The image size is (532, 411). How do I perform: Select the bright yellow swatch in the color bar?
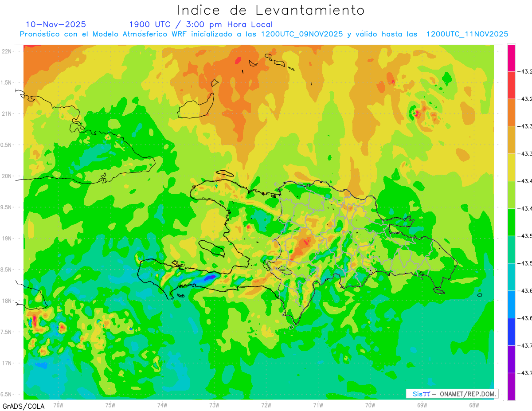coord(512,167)
